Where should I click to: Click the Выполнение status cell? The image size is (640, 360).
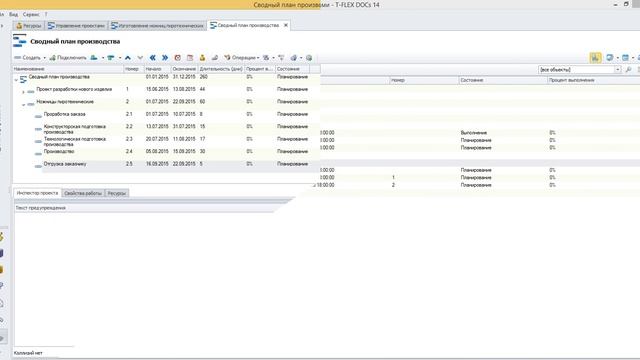(x=473, y=133)
